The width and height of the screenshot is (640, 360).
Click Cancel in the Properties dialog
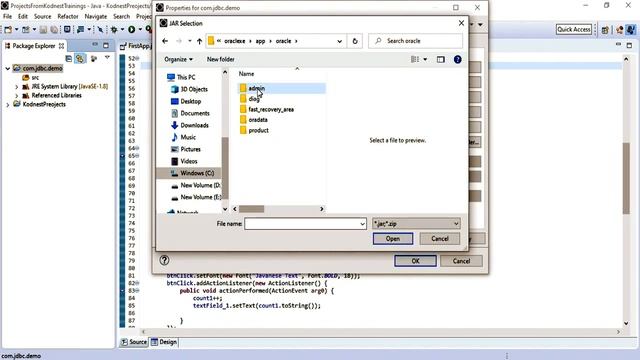(x=461, y=261)
